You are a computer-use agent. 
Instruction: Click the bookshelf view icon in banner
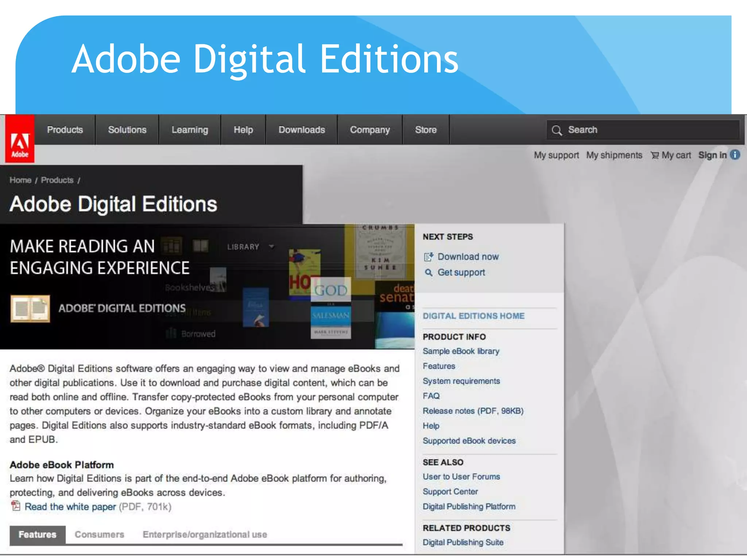pos(171,246)
